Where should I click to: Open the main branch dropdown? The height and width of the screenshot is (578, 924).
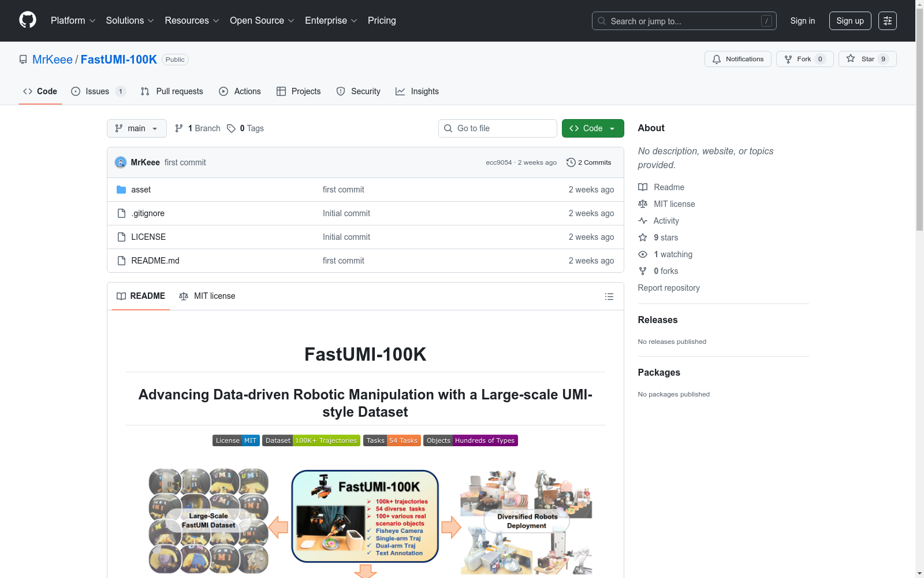[x=137, y=128]
